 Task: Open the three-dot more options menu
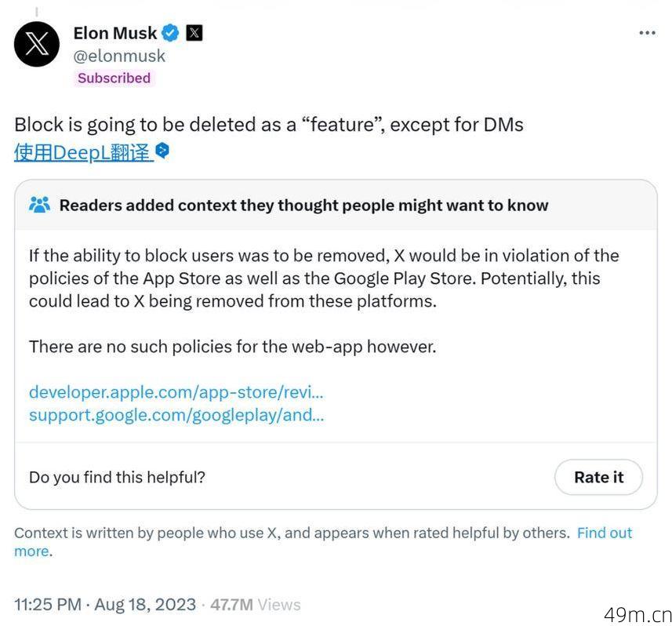click(647, 33)
